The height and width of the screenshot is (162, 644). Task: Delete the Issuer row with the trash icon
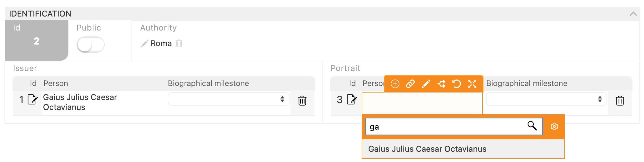pyautogui.click(x=302, y=101)
